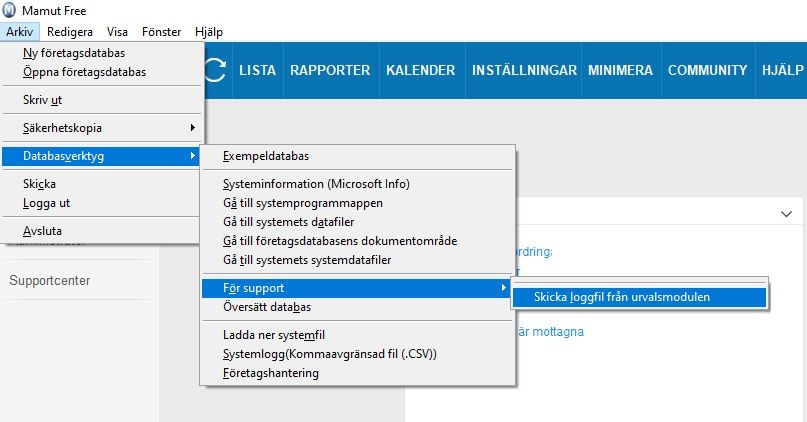807x422 pixels.
Task: Click the INSTÄLLNINGAR toolbar button
Action: point(524,70)
